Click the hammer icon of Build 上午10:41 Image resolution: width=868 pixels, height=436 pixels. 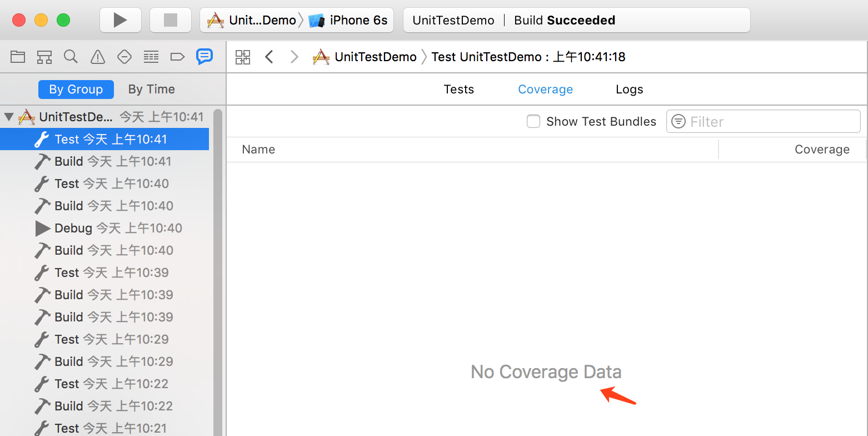(x=42, y=161)
